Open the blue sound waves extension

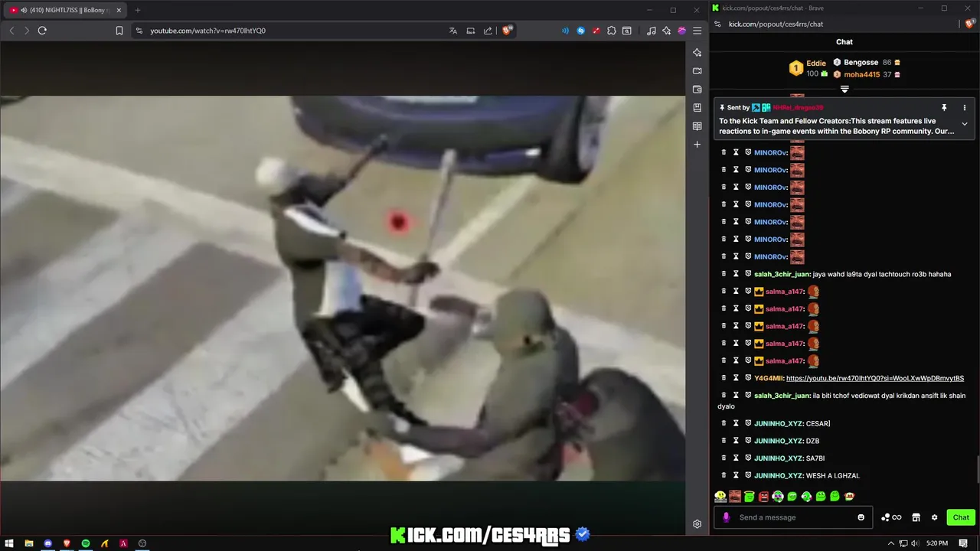pos(566,31)
